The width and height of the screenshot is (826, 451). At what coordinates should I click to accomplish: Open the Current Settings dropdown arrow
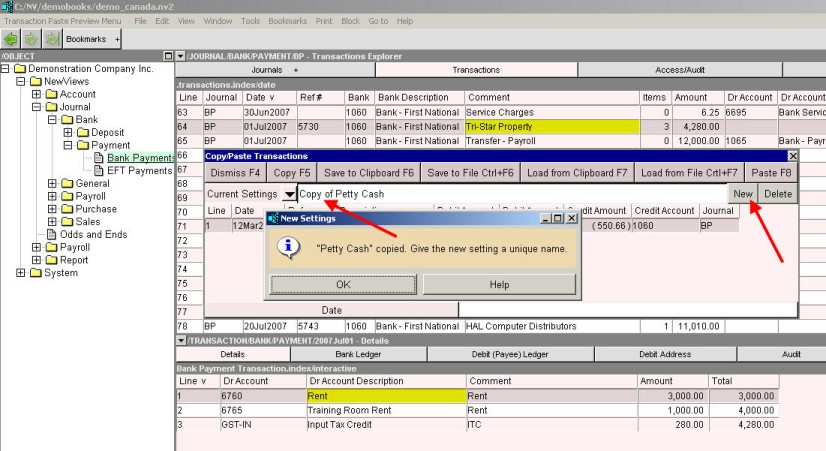tap(289, 193)
